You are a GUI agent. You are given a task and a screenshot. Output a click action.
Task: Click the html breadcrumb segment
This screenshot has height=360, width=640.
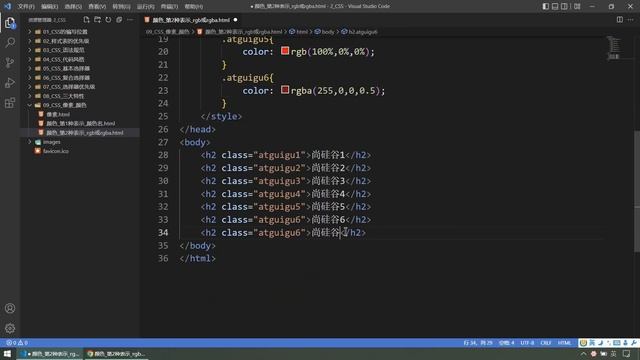pyautogui.click(x=299, y=31)
